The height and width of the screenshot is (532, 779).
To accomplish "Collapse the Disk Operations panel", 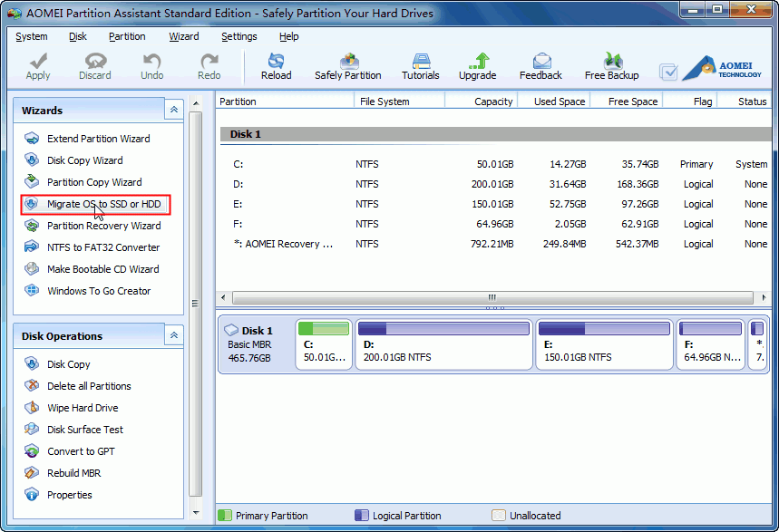I will [174, 335].
